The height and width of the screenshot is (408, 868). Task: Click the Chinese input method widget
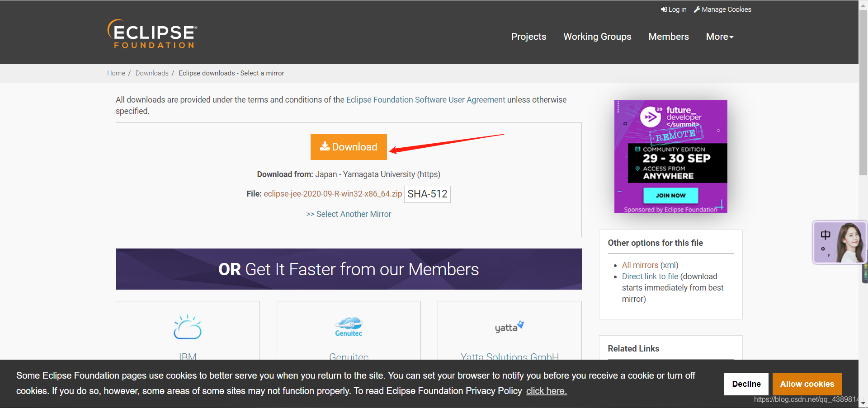840,242
